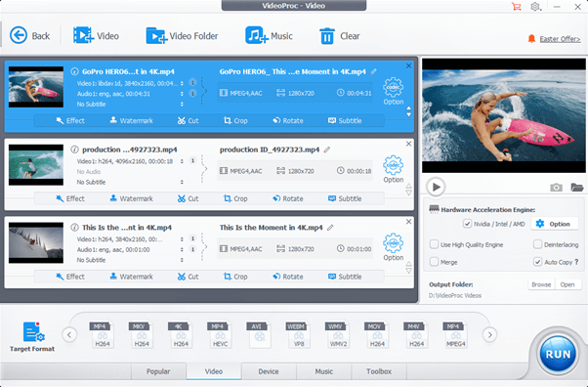The height and width of the screenshot is (387, 588).
Task: Open the shopping cart icon
Action: click(x=517, y=7)
